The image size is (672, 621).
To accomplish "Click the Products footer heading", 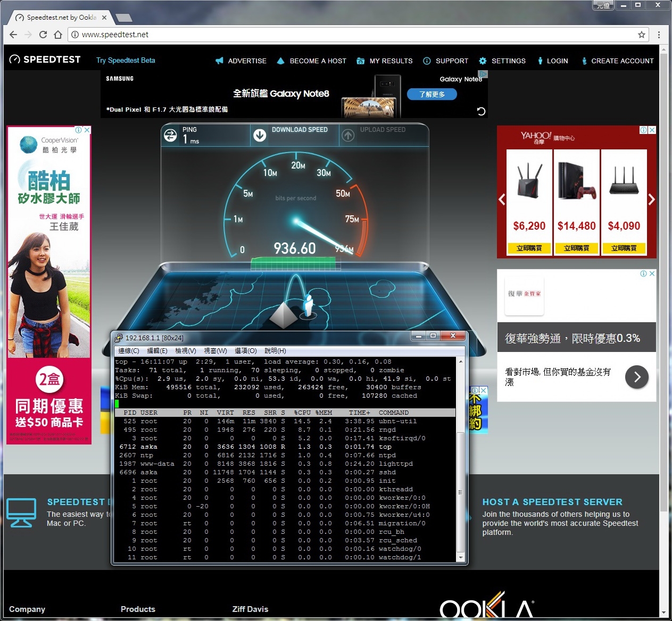I will (138, 609).
